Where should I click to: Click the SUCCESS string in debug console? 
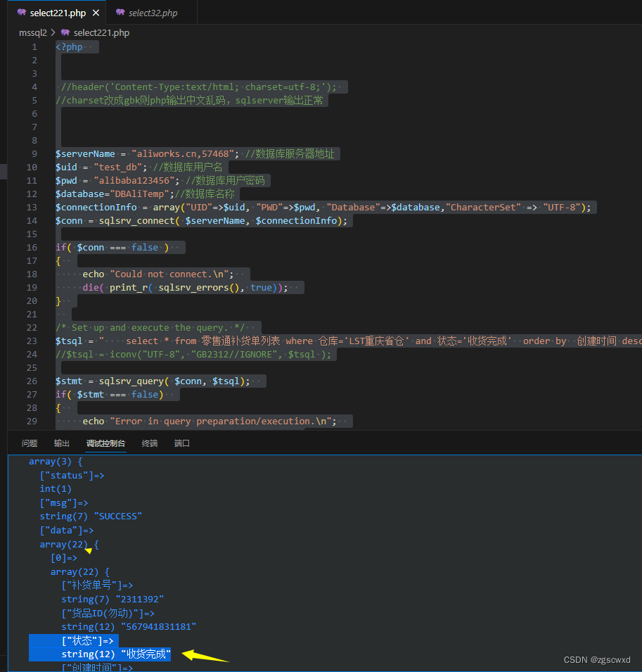click(x=117, y=516)
